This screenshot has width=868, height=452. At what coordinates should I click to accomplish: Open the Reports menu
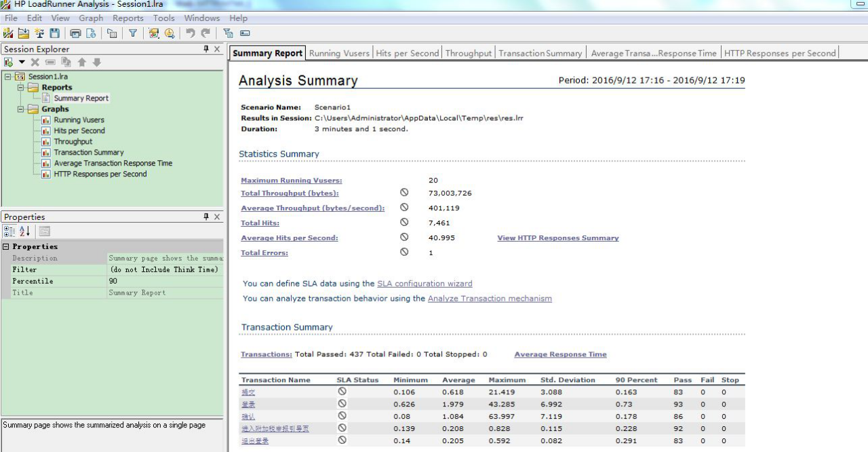pos(127,18)
